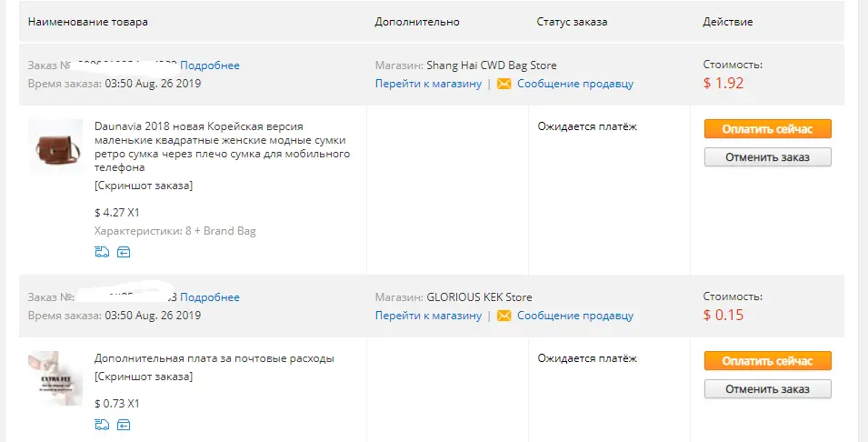The height and width of the screenshot is (442, 868).
Task: Cancel the $0.15 postage order
Action: click(767, 389)
